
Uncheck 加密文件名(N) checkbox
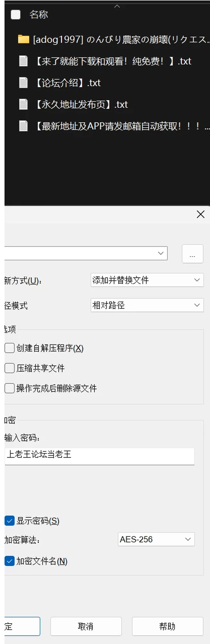pyautogui.click(x=9, y=562)
